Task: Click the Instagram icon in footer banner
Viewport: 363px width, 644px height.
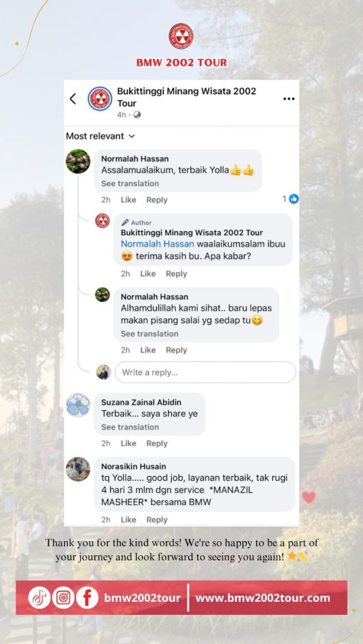Action: pyautogui.click(x=63, y=597)
